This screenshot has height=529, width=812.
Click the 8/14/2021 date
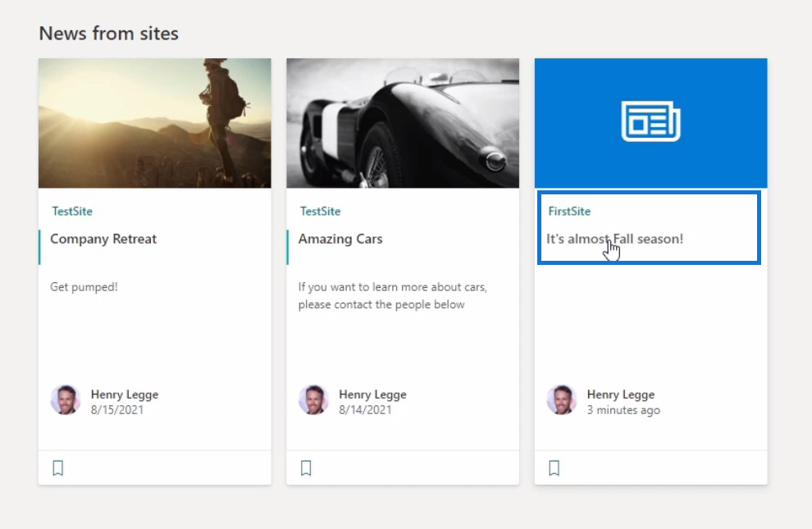point(365,410)
